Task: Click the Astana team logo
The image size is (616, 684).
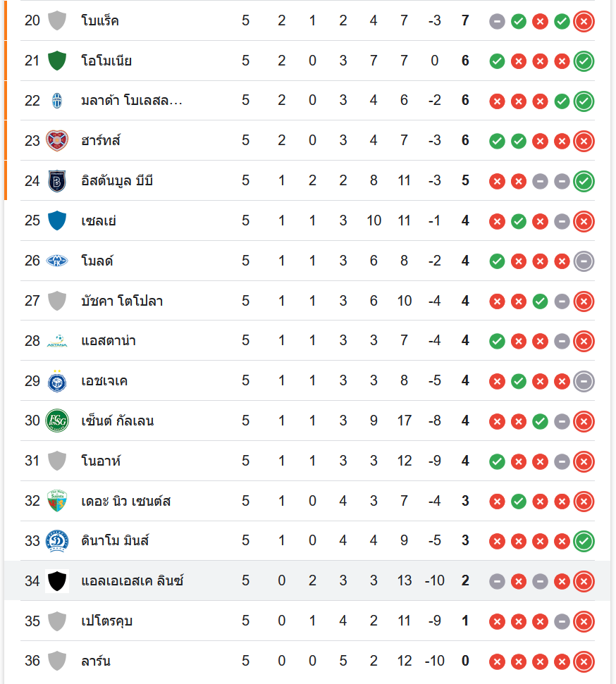Action: (x=56, y=341)
